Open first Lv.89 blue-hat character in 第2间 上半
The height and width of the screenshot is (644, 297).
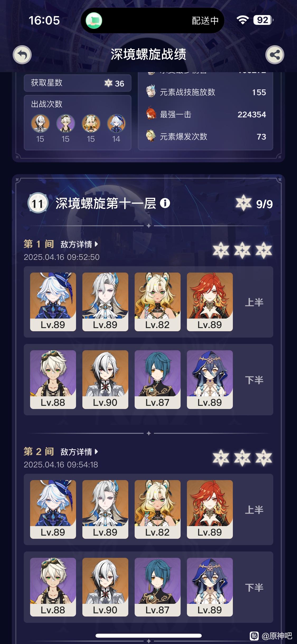(53, 509)
